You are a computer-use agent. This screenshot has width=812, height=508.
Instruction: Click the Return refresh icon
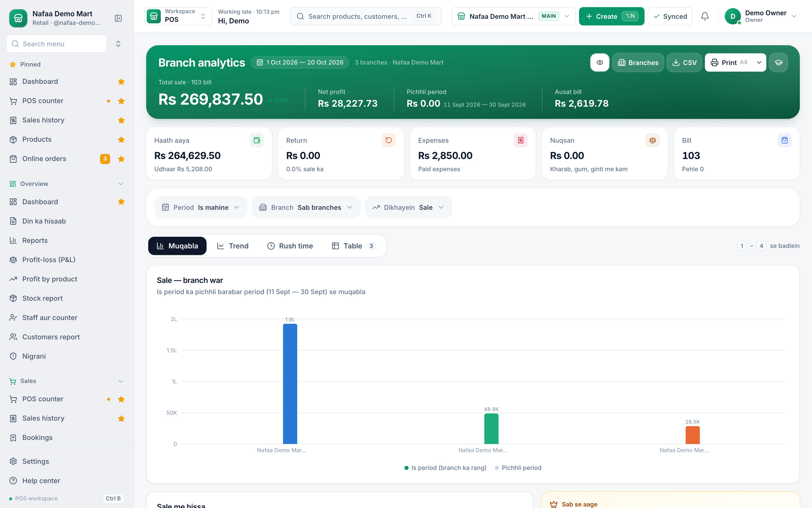click(388, 140)
